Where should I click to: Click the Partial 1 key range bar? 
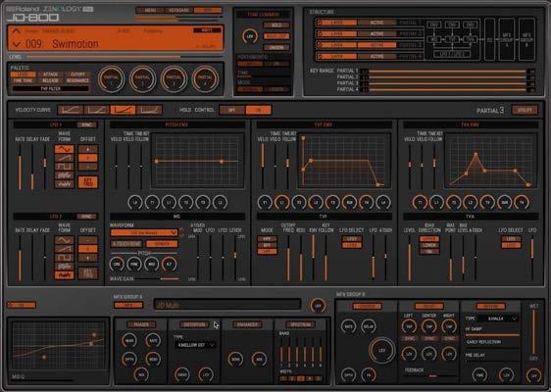click(x=447, y=71)
